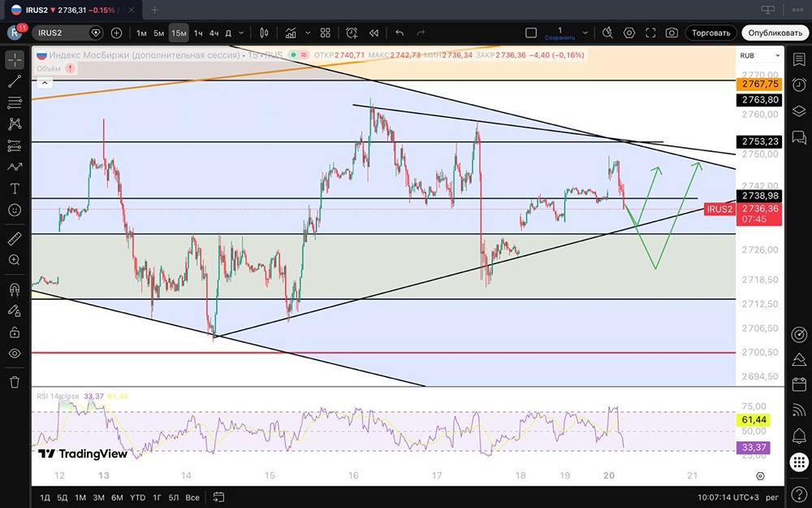The width and height of the screenshot is (812, 508).
Task: Open the economic calendar panel
Action: [x=799, y=384]
